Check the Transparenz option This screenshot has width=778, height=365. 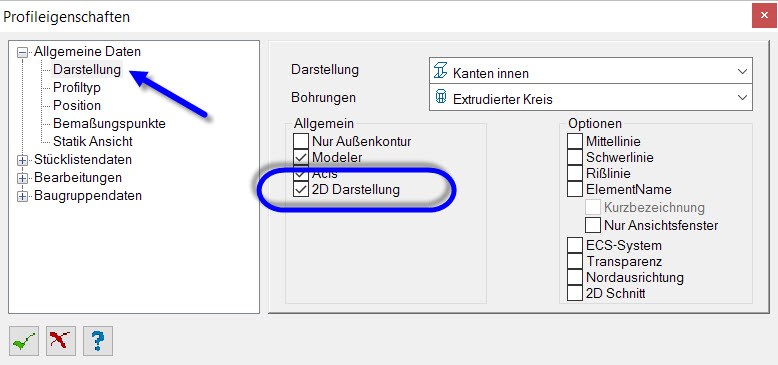tap(575, 261)
